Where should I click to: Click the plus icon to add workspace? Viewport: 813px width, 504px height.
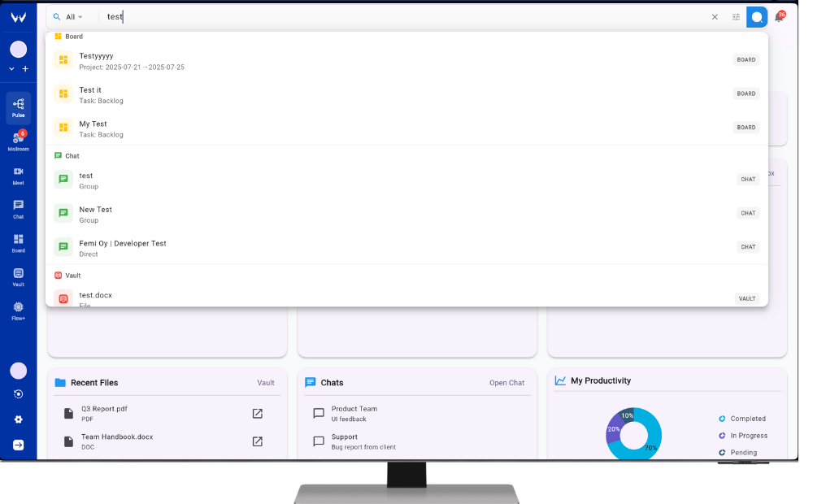click(x=25, y=69)
